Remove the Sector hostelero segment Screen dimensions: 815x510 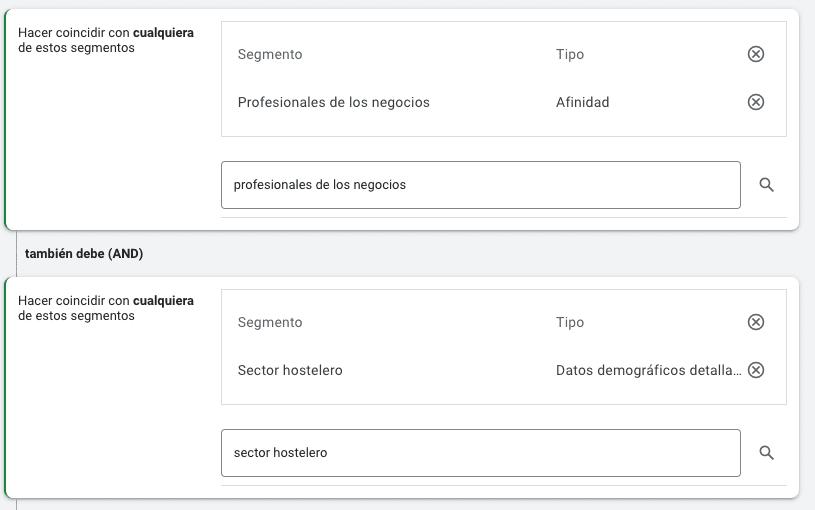coord(755,370)
